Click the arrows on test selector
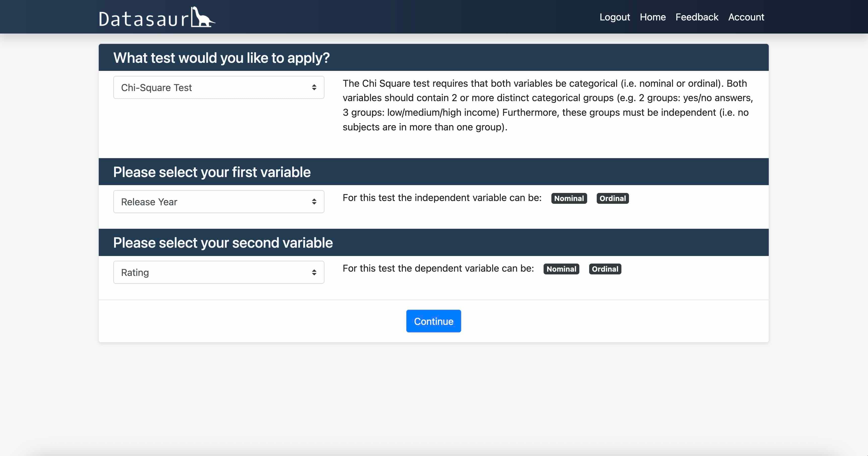Screen dimensions: 868x456 pos(314,88)
